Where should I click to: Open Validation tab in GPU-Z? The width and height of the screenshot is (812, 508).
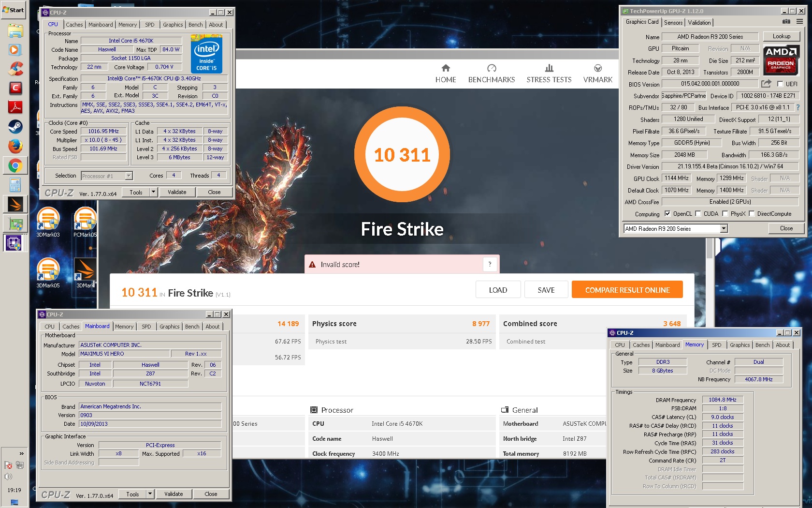pyautogui.click(x=699, y=23)
